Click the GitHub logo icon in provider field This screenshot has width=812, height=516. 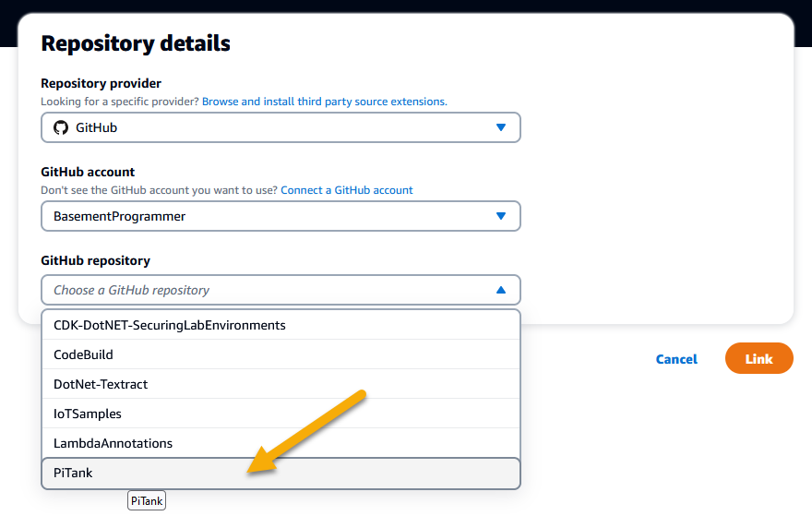point(61,127)
